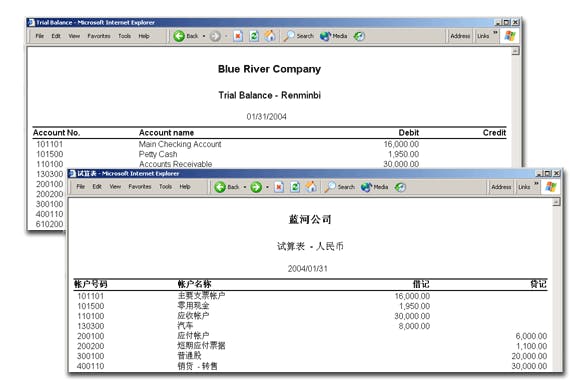Image resolution: width=570 pixels, height=384 pixels.
Task: Click the Home icon in the Chinese window toolbar
Action: coord(311,187)
